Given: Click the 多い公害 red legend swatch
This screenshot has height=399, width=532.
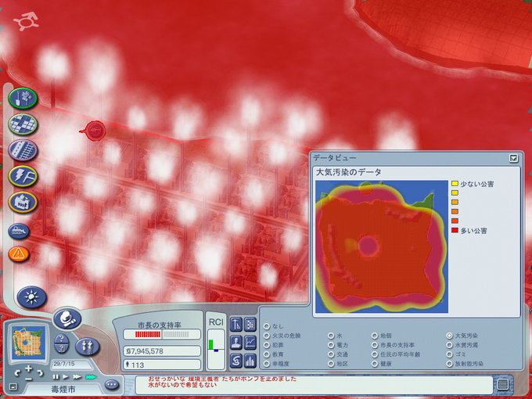Looking at the screenshot, I should coord(455,230).
